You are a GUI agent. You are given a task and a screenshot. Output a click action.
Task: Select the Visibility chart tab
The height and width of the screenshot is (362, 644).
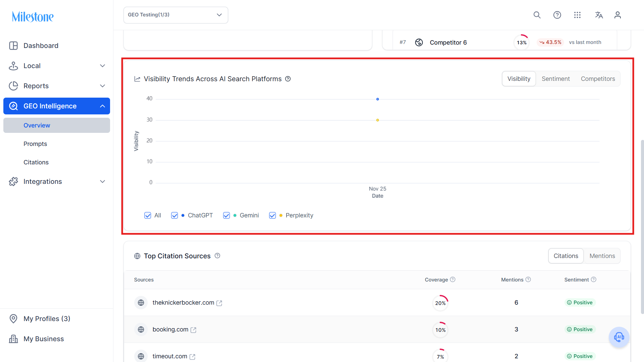[x=519, y=79]
